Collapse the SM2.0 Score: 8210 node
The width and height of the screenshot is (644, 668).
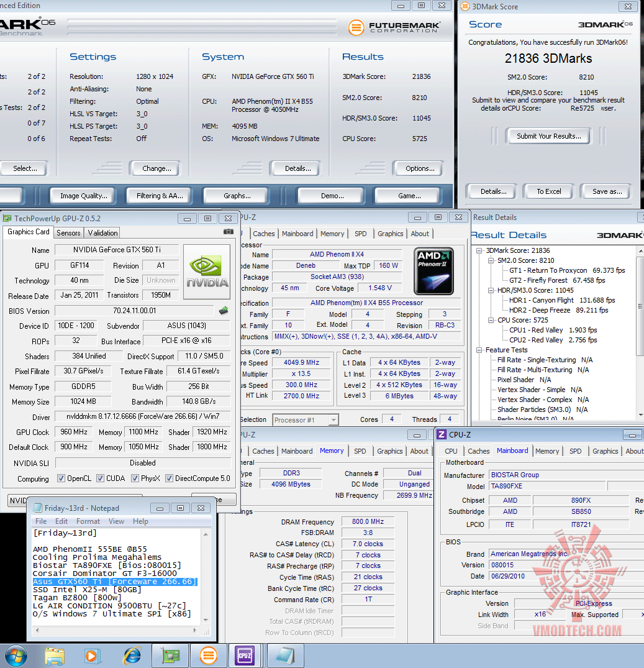491,260
